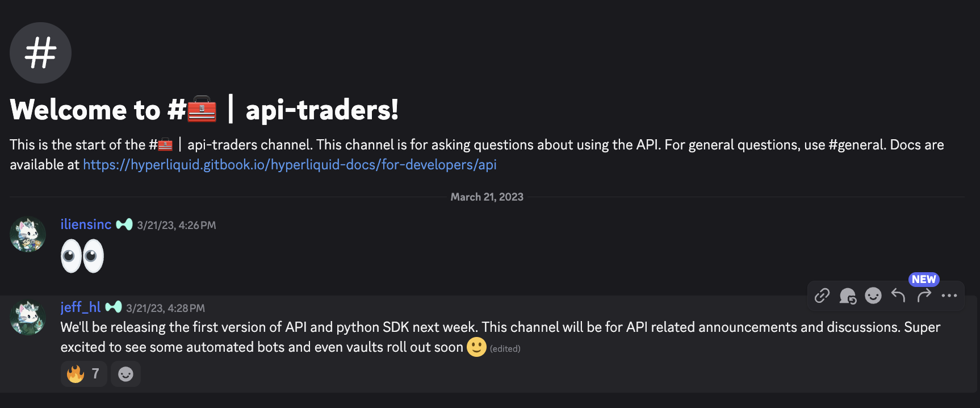980x408 pixels.
Task: Click the large channel hashtag icon
Action: click(40, 53)
